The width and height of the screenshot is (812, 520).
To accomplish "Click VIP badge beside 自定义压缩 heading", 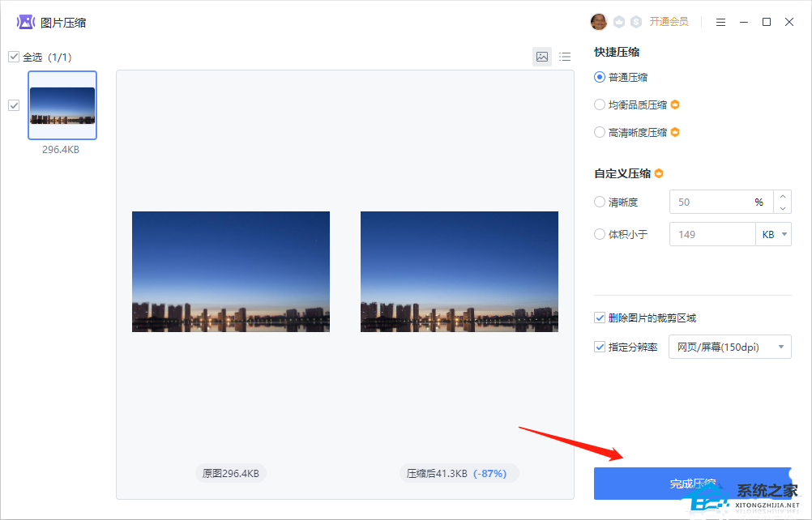I will pyautogui.click(x=659, y=173).
